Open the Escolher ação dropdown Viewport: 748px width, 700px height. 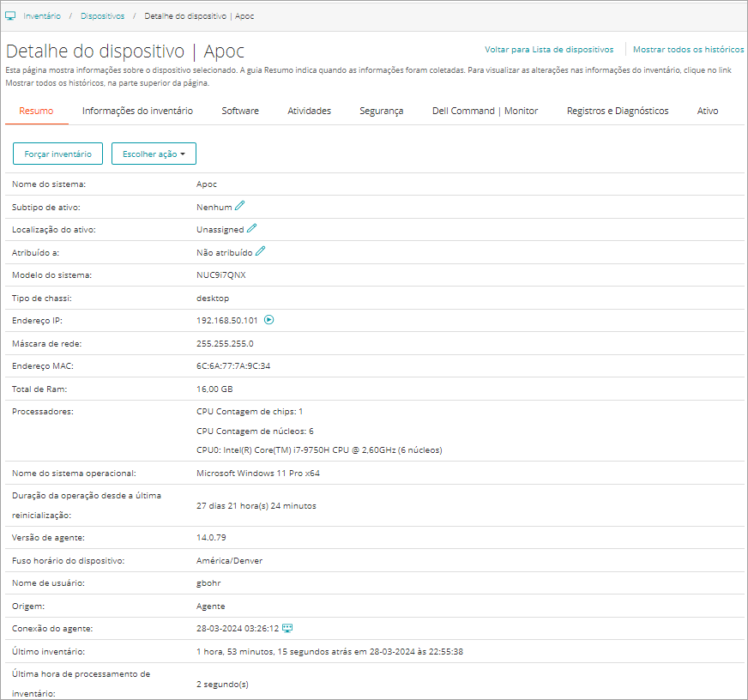(x=154, y=154)
